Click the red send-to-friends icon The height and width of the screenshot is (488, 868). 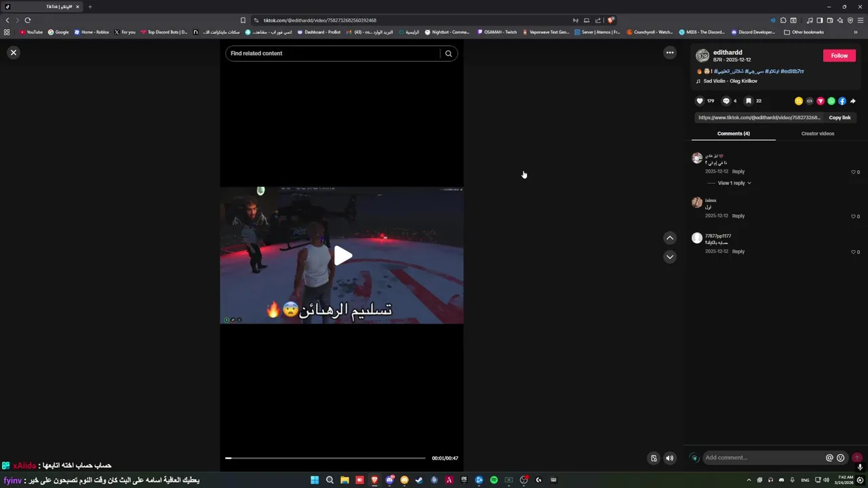pyautogui.click(x=821, y=101)
